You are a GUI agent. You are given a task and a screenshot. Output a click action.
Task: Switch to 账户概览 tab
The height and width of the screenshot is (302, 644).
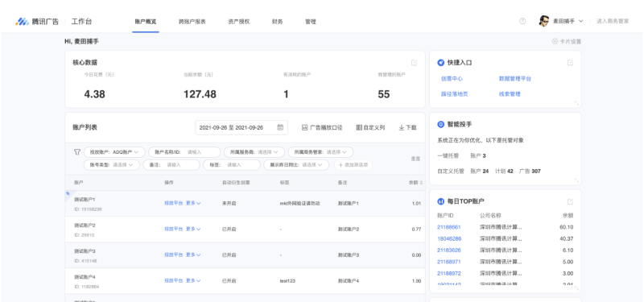click(x=146, y=22)
